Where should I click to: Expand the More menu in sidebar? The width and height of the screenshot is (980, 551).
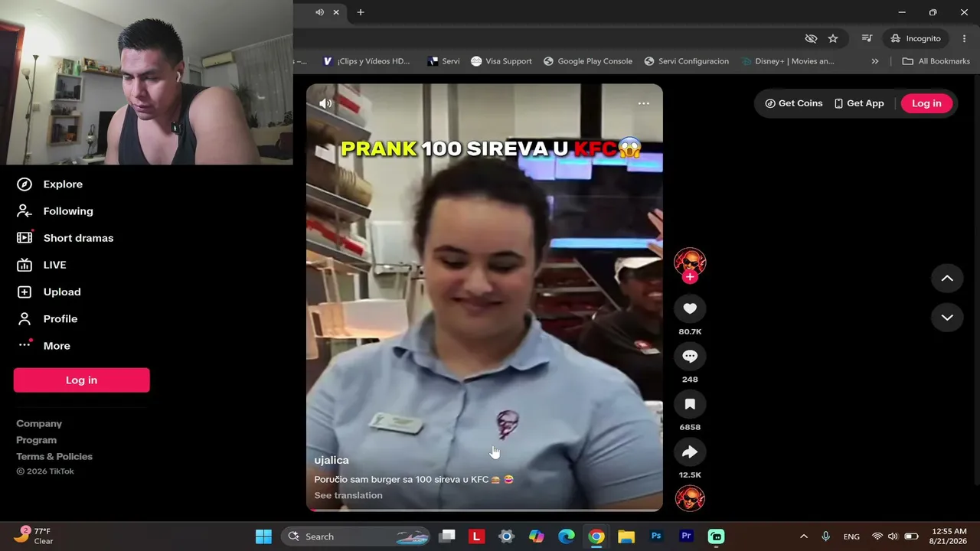pos(44,345)
